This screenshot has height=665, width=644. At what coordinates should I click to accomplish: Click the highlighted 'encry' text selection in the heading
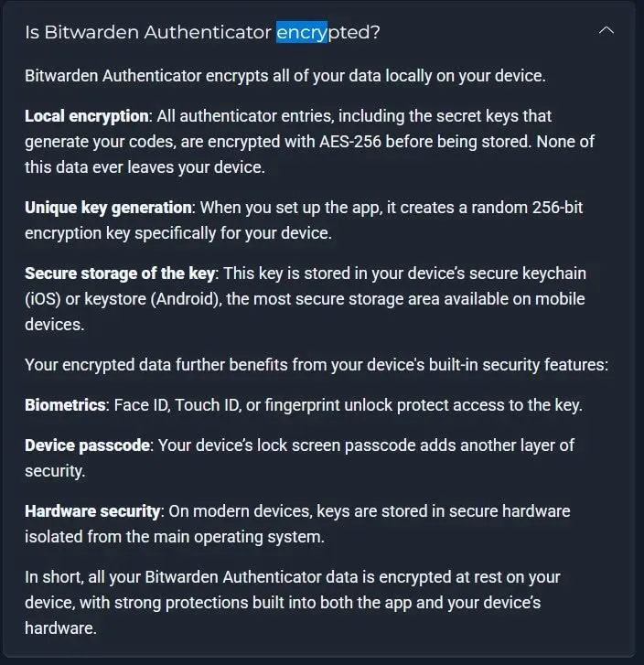pos(302,32)
